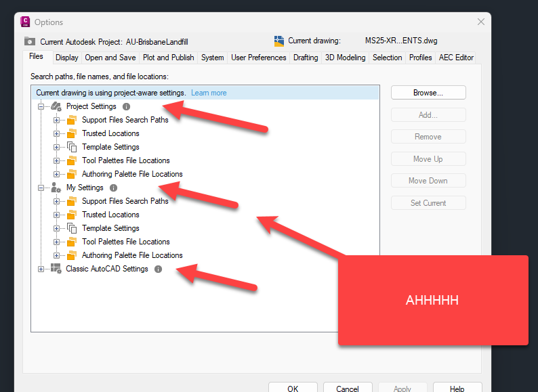The image size is (538, 392).
Task: Click folder icon of My Settings Trusted Locations
Action: (72, 215)
